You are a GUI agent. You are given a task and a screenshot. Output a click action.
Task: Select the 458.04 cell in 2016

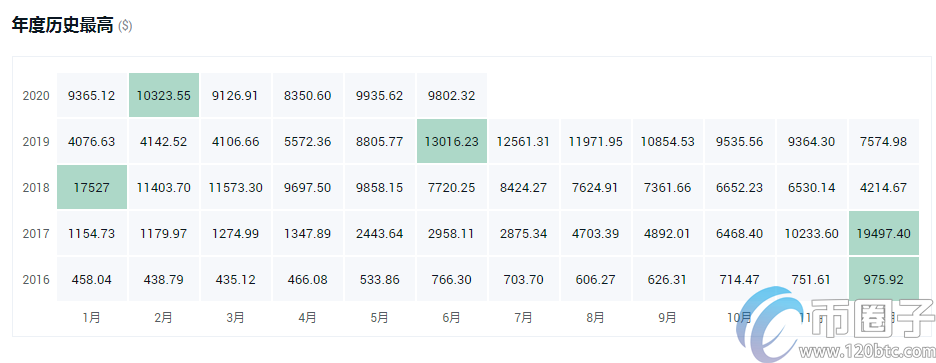point(92,279)
